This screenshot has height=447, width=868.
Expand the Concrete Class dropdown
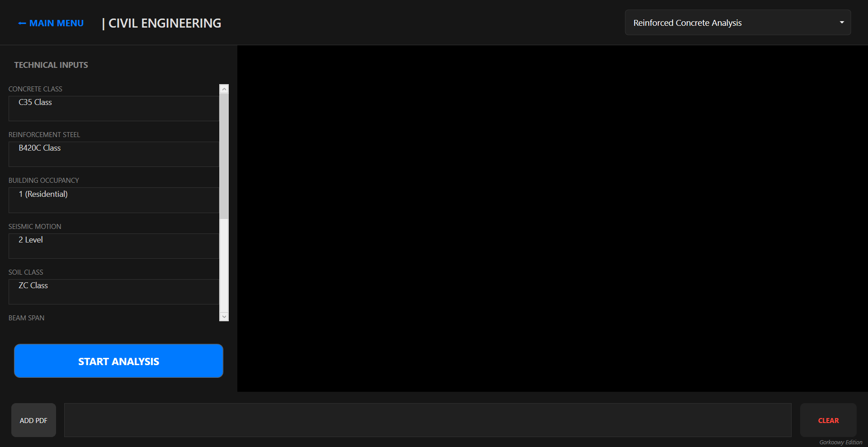(x=113, y=108)
